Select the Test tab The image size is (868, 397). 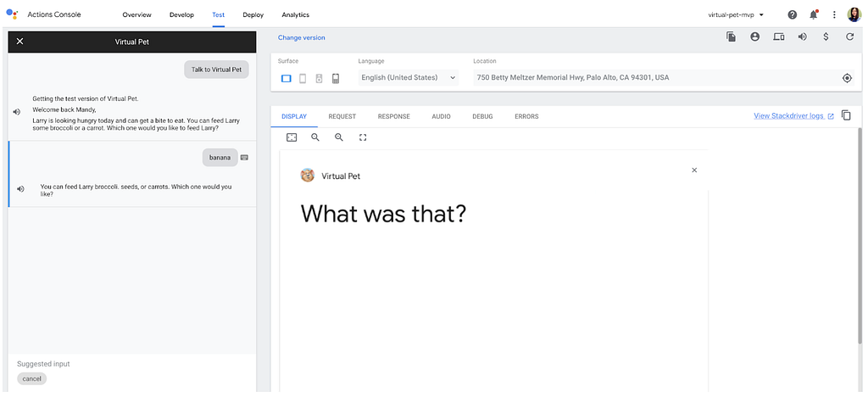(x=218, y=15)
